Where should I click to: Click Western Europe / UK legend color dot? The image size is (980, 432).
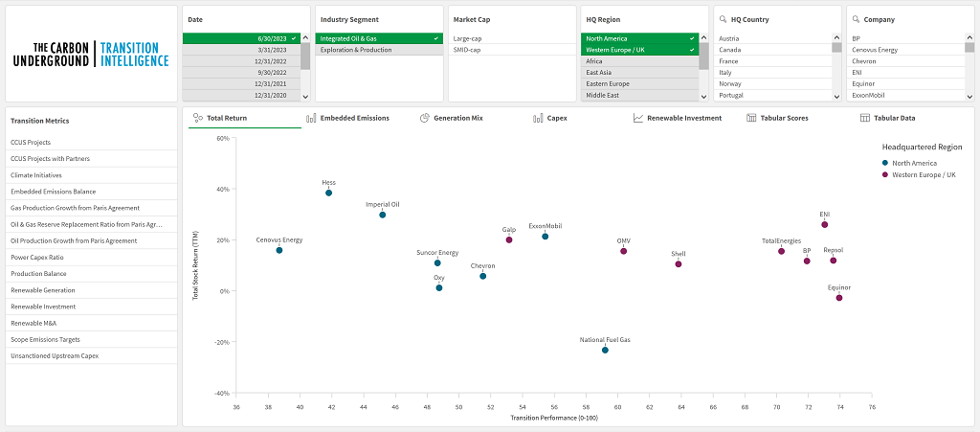click(885, 175)
